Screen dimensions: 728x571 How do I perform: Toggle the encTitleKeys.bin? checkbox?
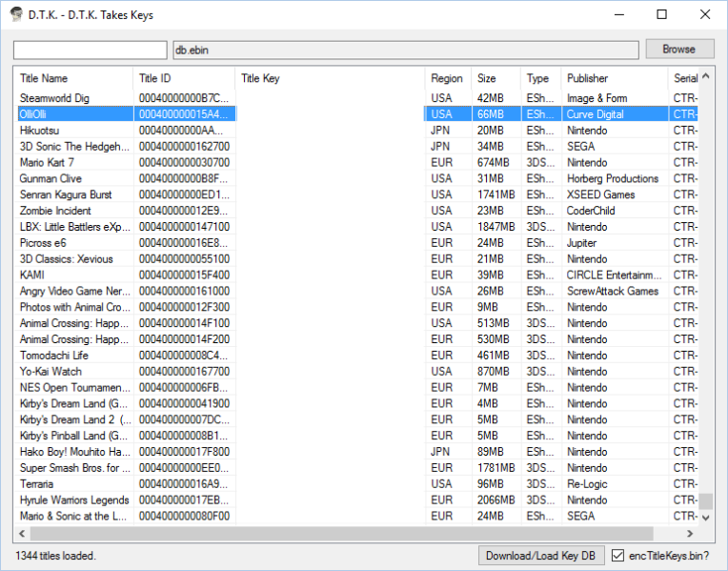click(617, 555)
